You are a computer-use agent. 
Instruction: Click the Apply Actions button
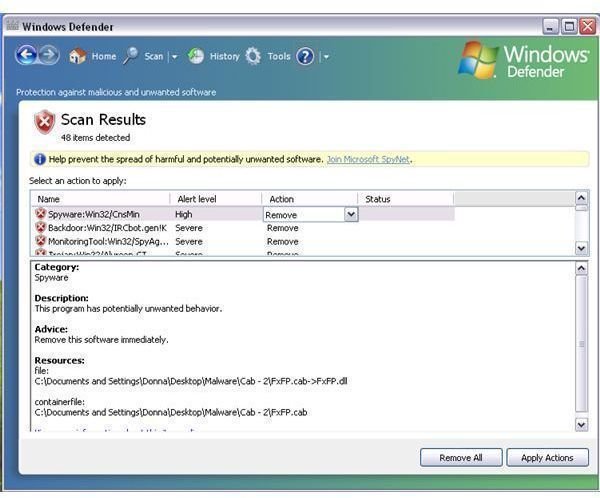547,457
